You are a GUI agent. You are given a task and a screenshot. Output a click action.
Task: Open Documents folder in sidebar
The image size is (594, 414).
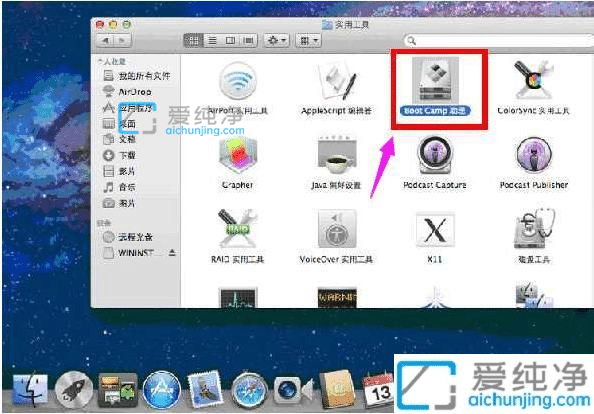pyautogui.click(x=120, y=139)
